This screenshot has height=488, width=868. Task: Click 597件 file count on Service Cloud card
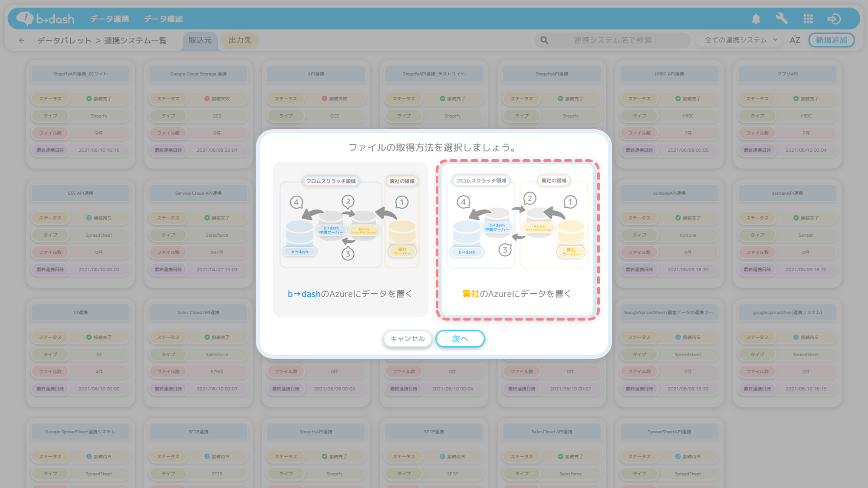click(x=217, y=252)
